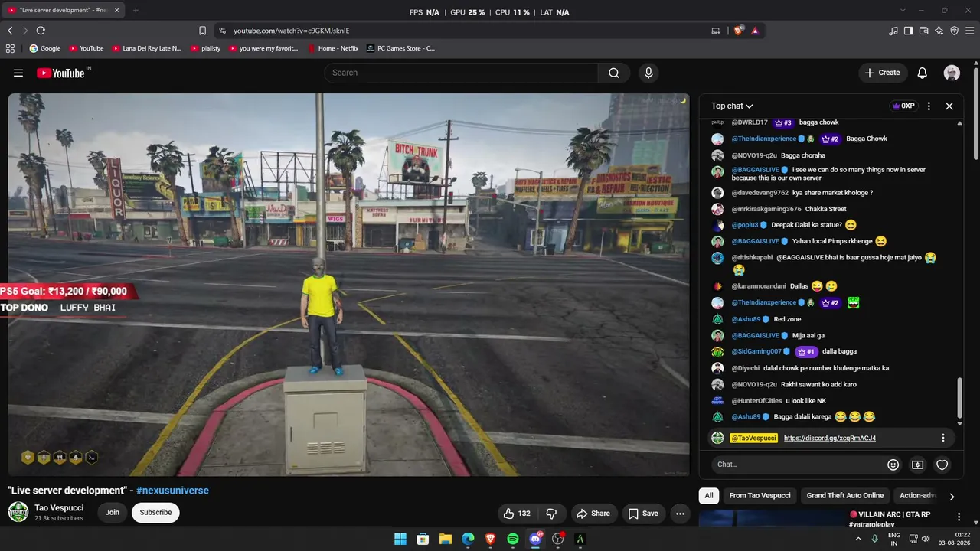Click the Create button
This screenshot has width=980, height=551.
coord(882,73)
